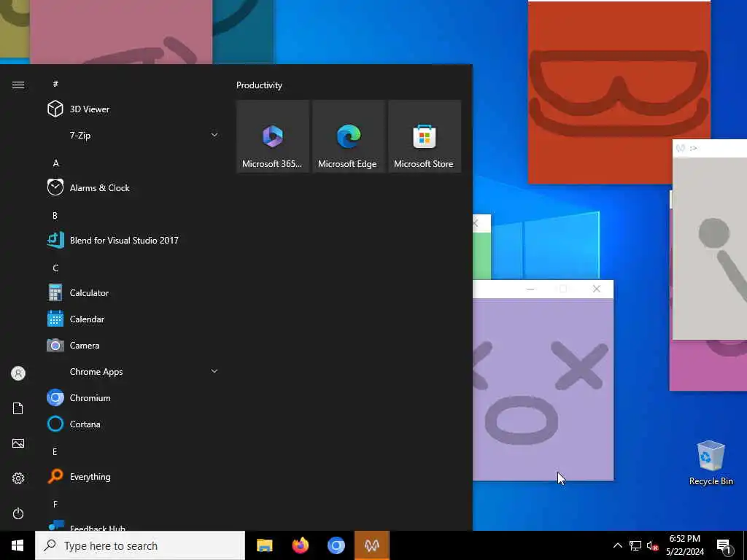Open the notification center icon
This screenshot has width=747, height=560.
point(724,545)
